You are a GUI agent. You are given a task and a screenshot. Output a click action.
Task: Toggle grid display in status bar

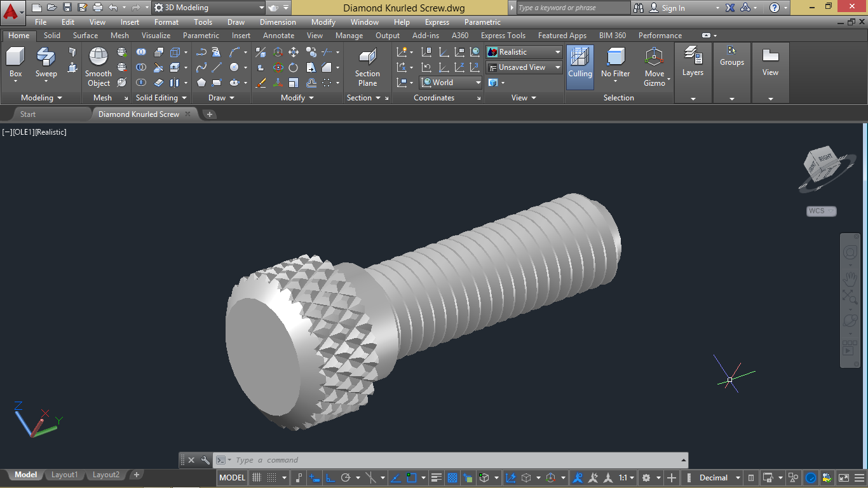click(x=257, y=477)
